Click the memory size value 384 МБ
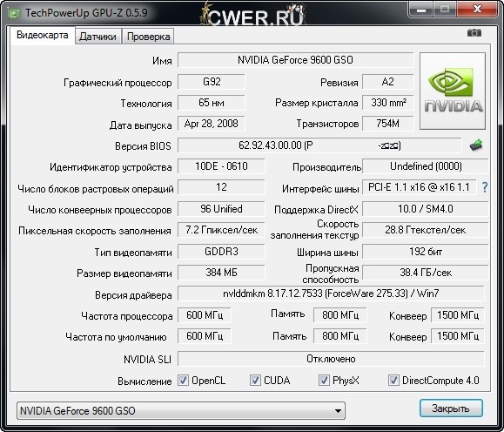Viewport: 504px width, 432px height. [221, 273]
